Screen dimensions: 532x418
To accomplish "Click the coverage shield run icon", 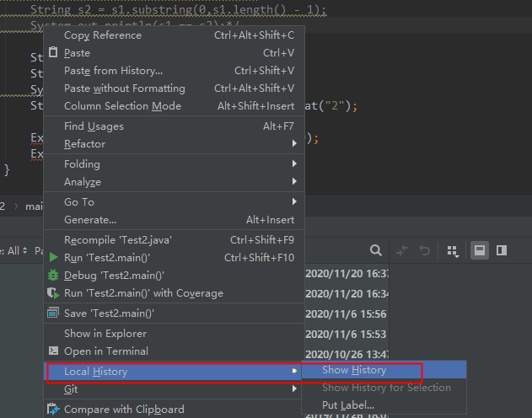I will (53, 293).
